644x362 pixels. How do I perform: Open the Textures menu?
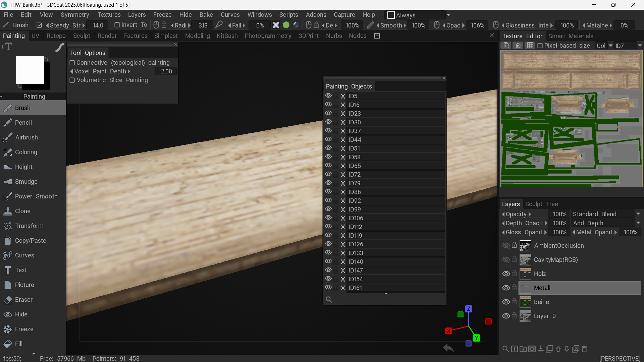coord(109,15)
